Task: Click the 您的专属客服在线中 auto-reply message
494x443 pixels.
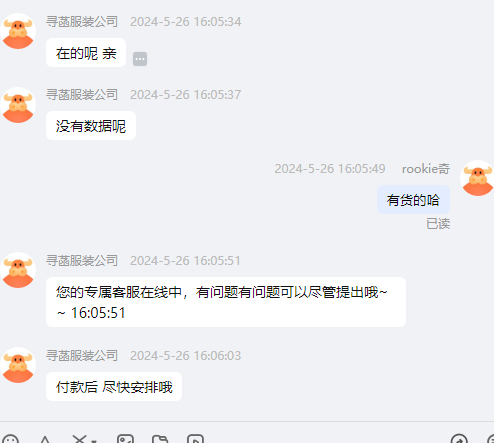Action: coord(226,302)
